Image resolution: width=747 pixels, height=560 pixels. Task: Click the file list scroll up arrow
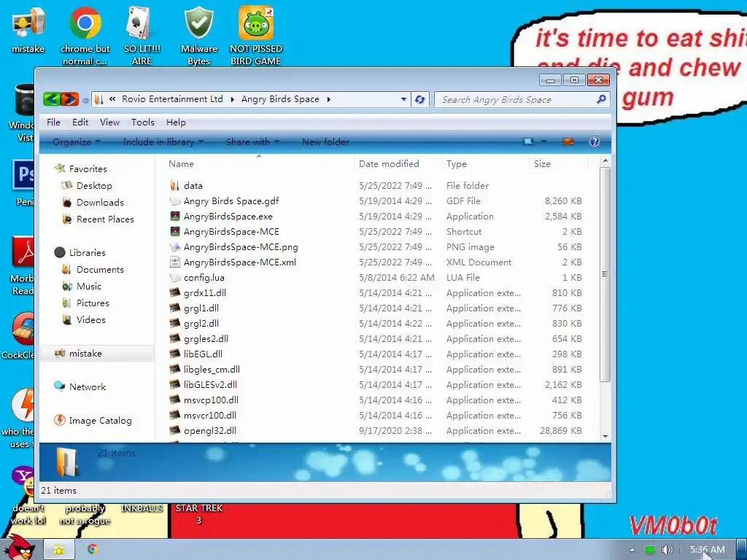pos(605,161)
